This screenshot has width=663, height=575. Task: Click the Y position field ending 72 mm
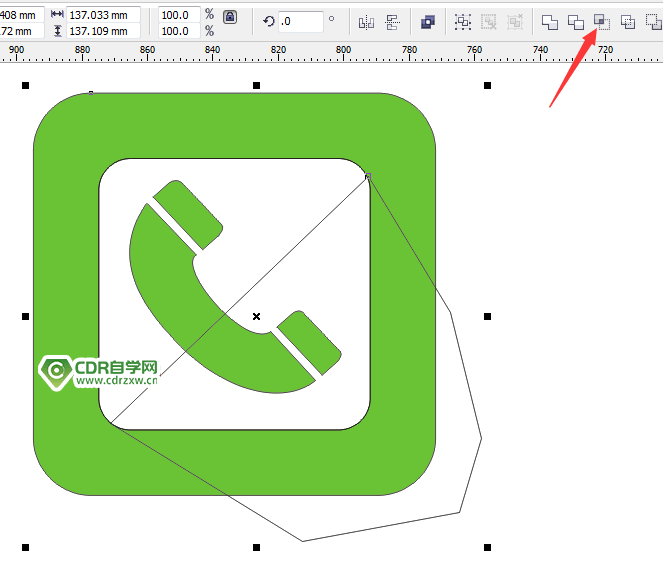pos(21,31)
